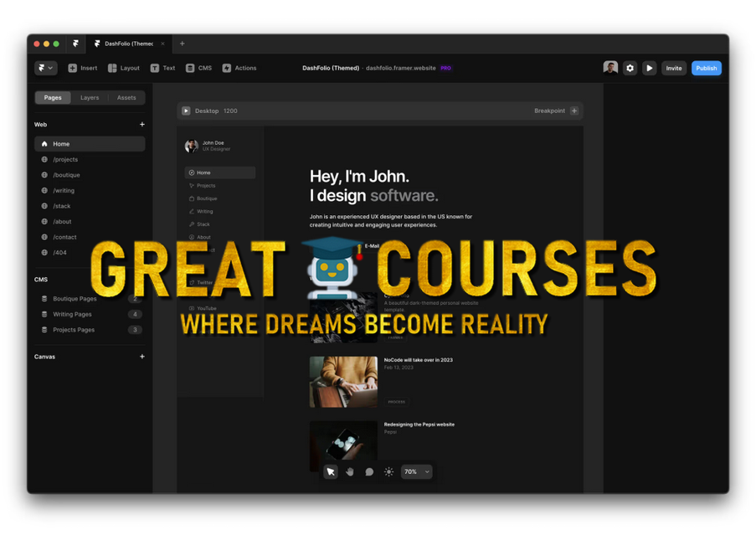Open the Framer main menu dropdown
756x535 pixels.
(x=46, y=68)
